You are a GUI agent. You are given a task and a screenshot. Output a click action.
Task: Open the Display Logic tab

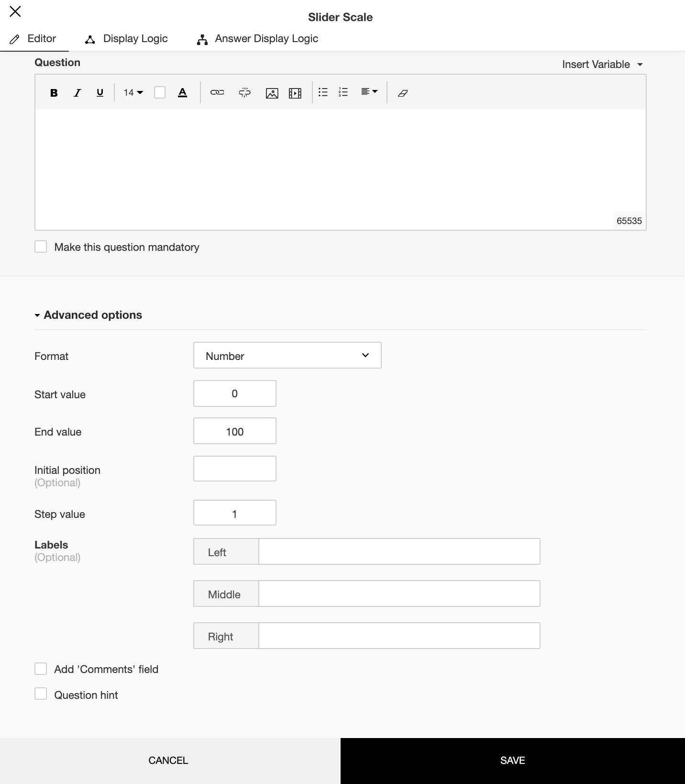(126, 39)
